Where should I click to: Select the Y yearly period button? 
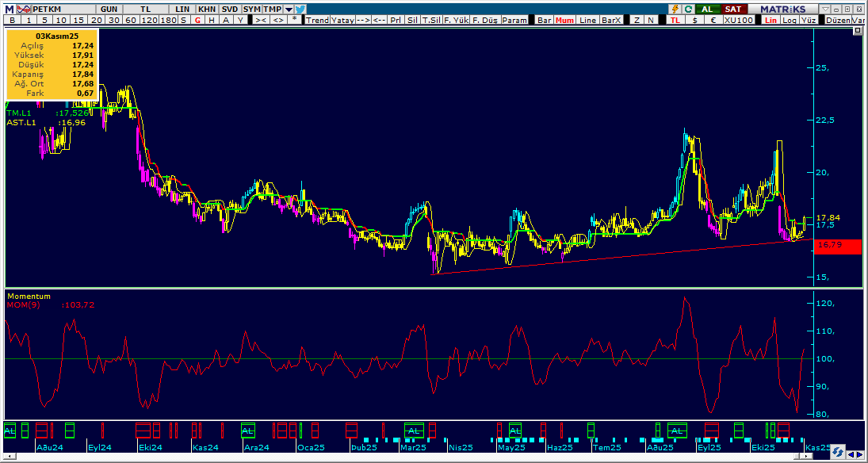click(239, 19)
